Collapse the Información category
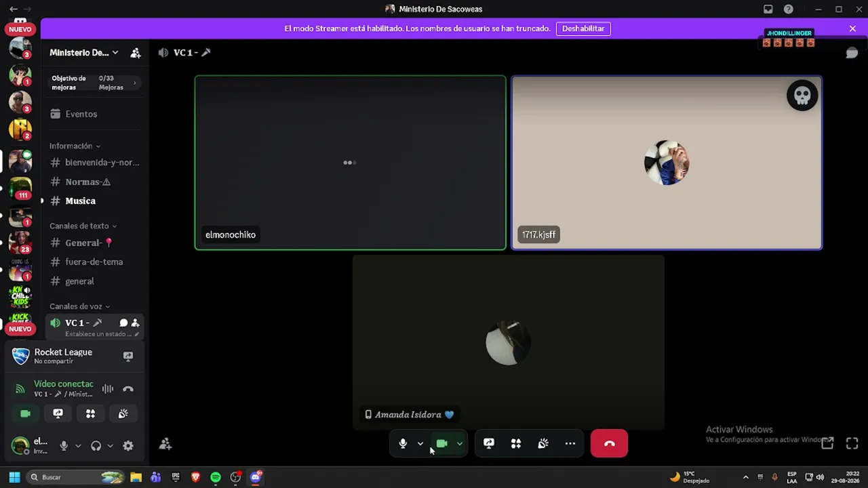The image size is (868, 488). [75, 146]
